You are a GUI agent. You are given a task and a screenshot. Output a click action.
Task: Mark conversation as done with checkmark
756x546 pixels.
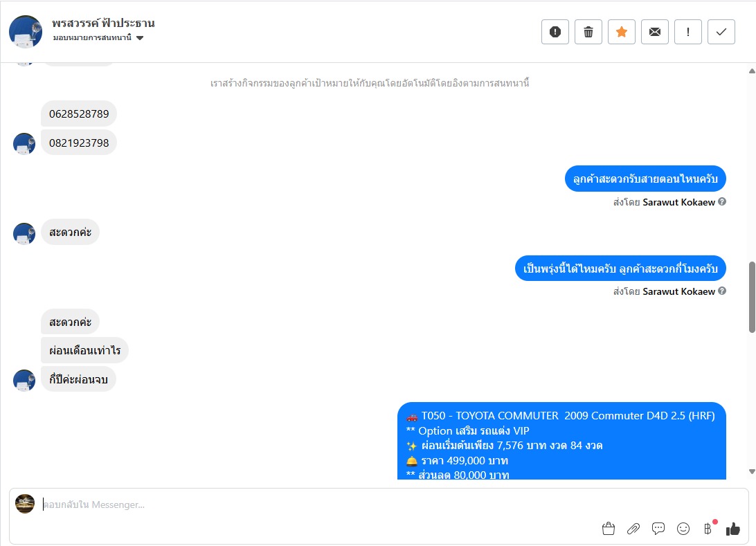coord(721,32)
